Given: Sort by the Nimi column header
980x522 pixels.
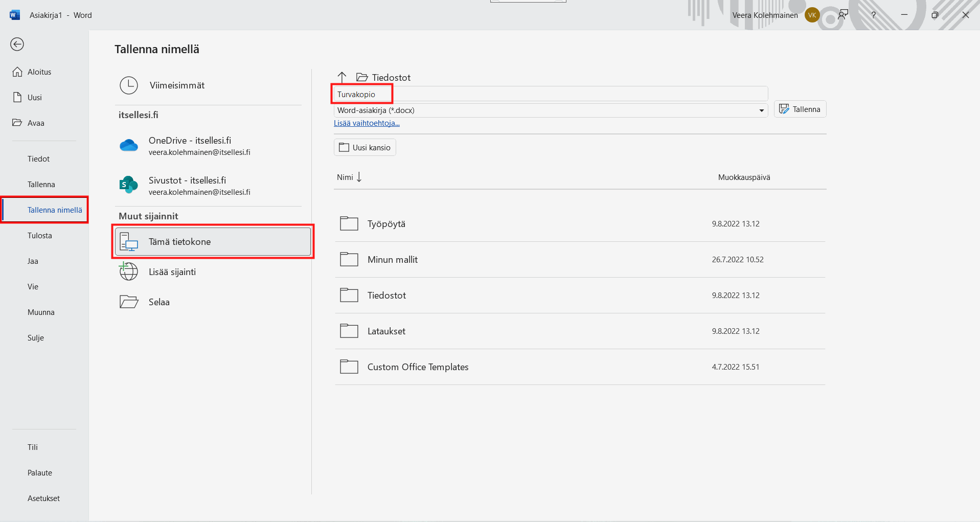Looking at the screenshot, I should 349,177.
